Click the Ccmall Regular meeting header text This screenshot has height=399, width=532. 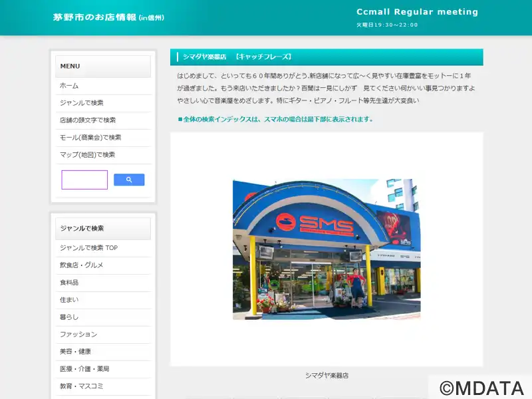(417, 12)
